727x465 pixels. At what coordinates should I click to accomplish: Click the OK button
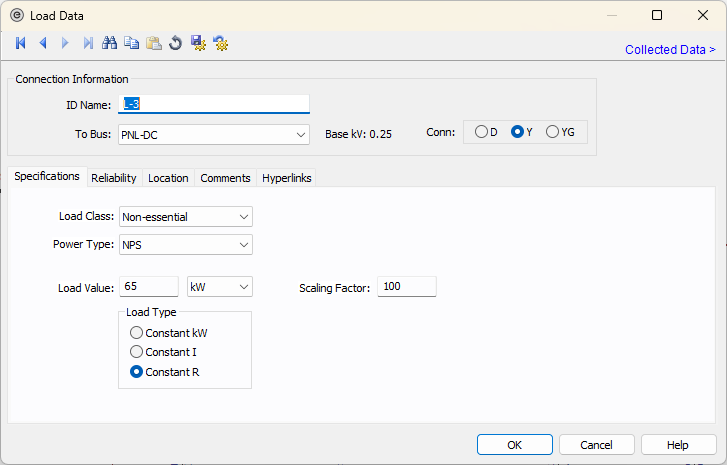click(x=515, y=445)
